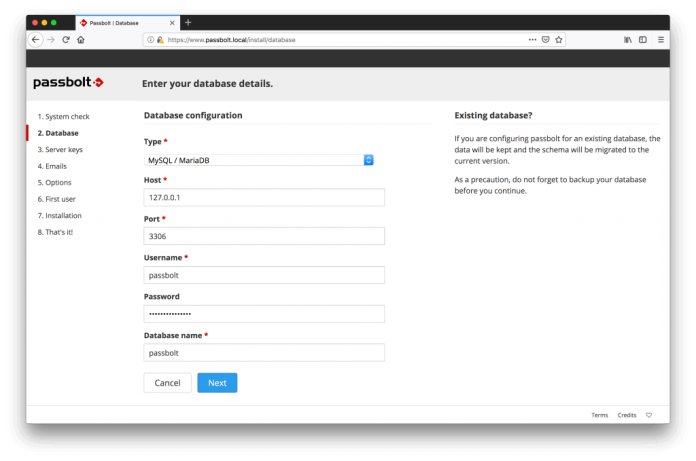Click into the Database name field
696x461 pixels.
(x=264, y=353)
